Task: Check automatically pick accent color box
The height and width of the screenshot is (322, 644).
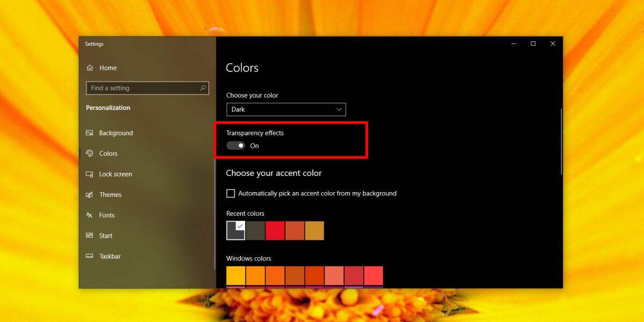Action: [x=231, y=193]
